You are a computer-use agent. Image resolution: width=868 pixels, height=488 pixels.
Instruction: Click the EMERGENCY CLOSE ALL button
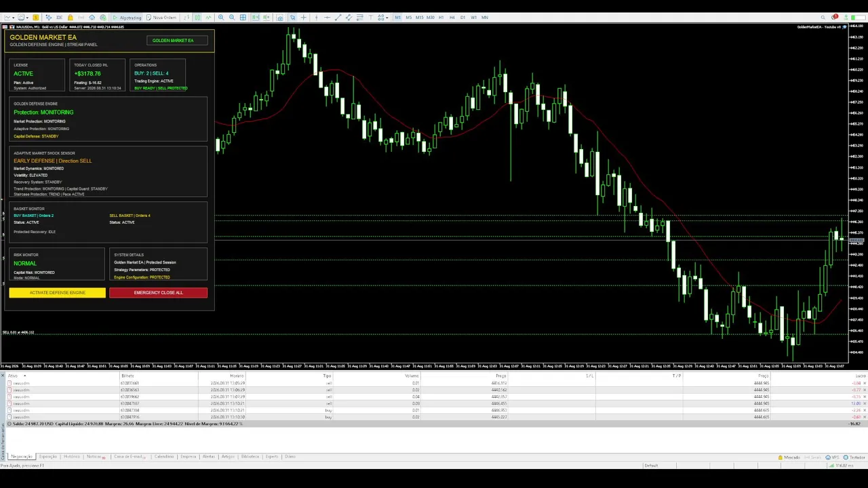coord(158,293)
